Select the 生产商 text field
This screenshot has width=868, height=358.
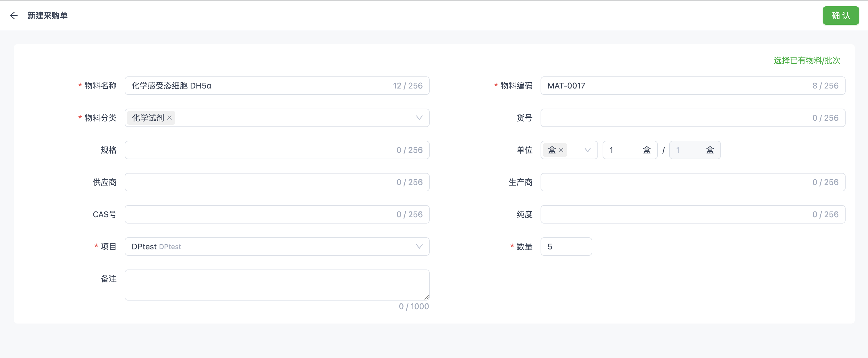674,182
